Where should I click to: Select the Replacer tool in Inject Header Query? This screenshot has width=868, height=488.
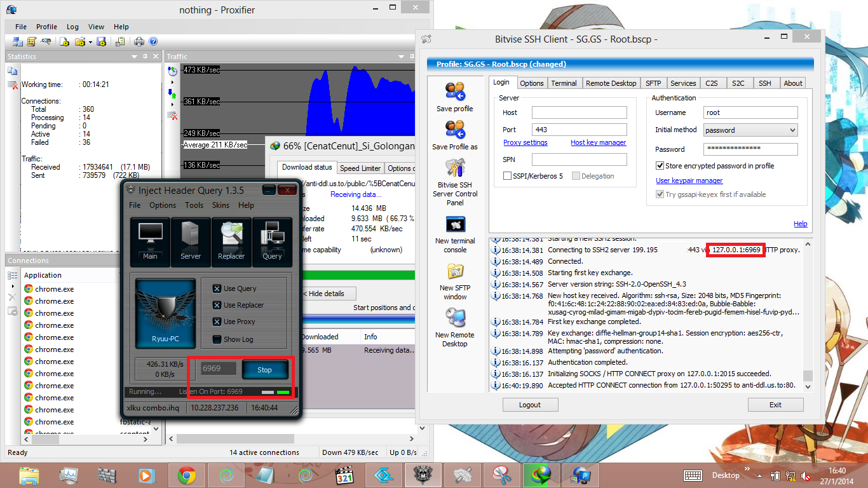pyautogui.click(x=231, y=241)
